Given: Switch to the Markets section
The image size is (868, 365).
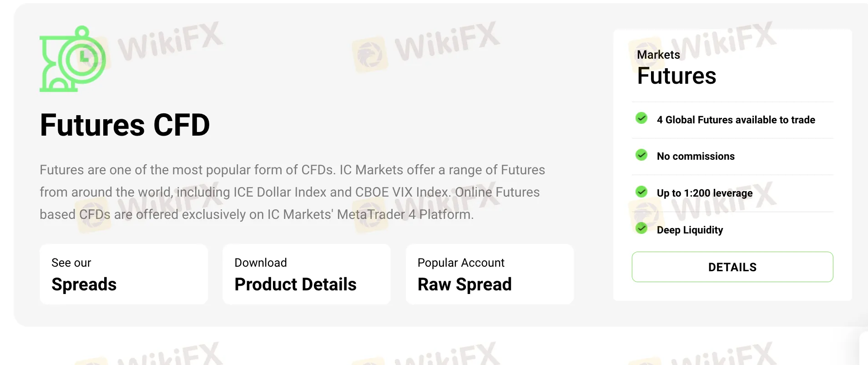Looking at the screenshot, I should [x=659, y=54].
